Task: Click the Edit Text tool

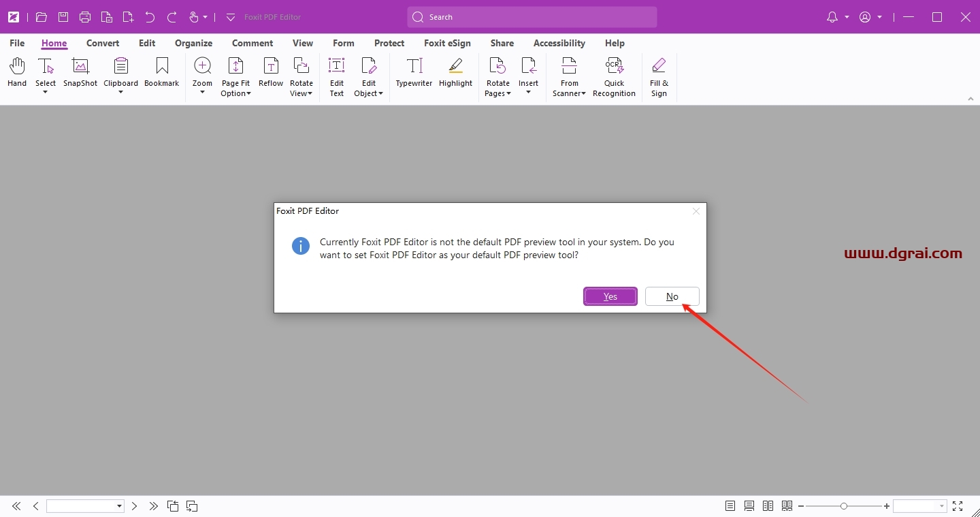Action: click(x=337, y=77)
